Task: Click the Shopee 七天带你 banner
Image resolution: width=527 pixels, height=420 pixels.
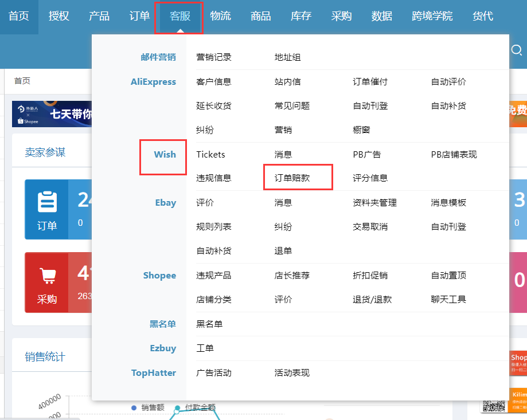Action: (52, 114)
